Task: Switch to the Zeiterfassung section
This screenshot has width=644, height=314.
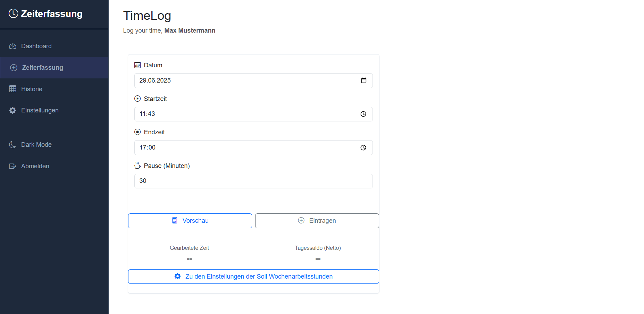Action: (43, 68)
